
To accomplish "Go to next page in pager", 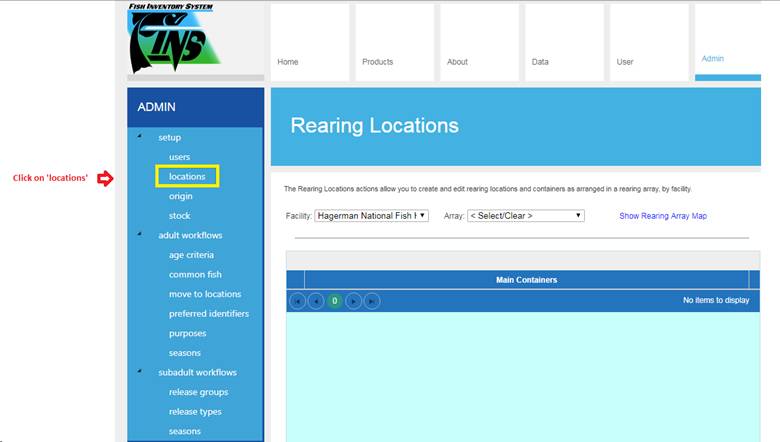I will [x=353, y=300].
